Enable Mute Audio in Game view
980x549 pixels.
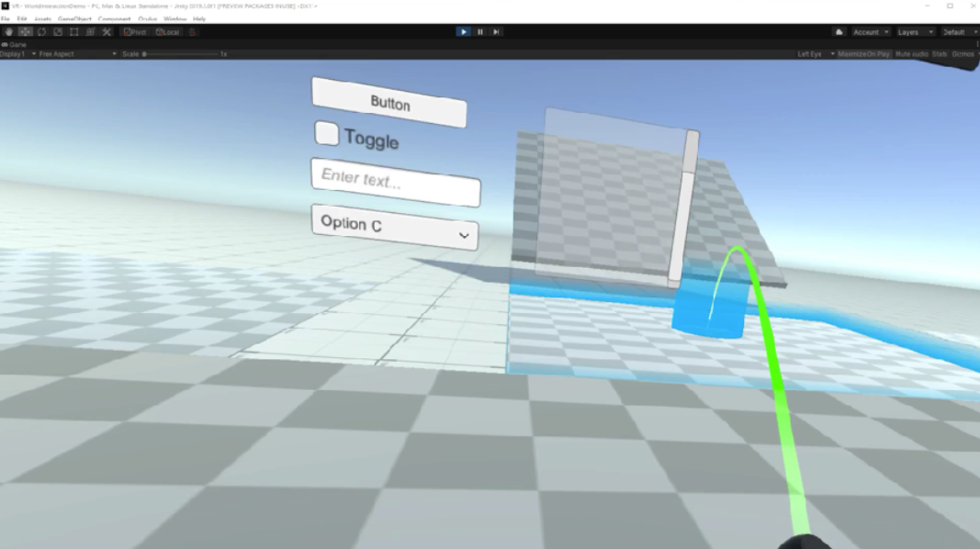(x=911, y=54)
